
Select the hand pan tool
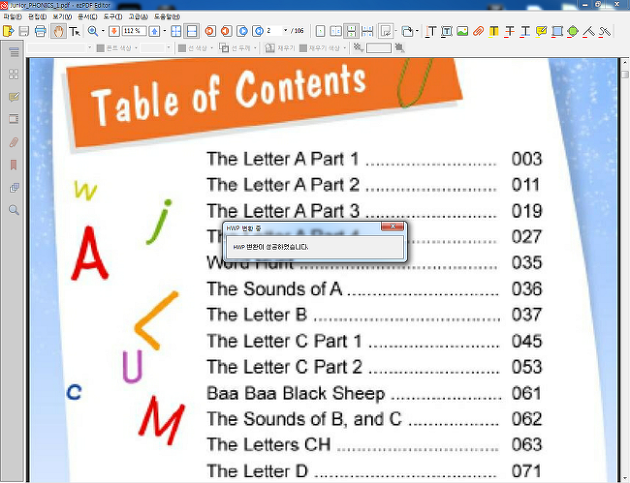pos(58,31)
